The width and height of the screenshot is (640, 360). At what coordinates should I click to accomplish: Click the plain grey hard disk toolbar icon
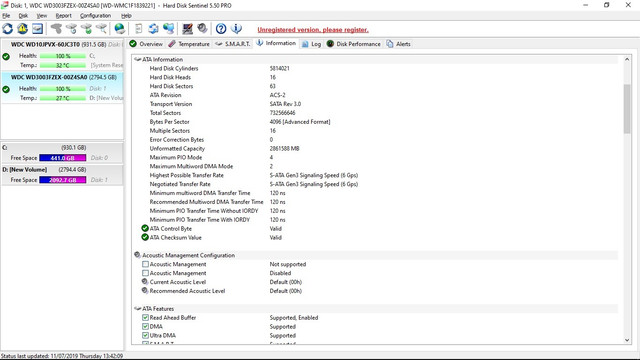pyautogui.click(x=56, y=29)
